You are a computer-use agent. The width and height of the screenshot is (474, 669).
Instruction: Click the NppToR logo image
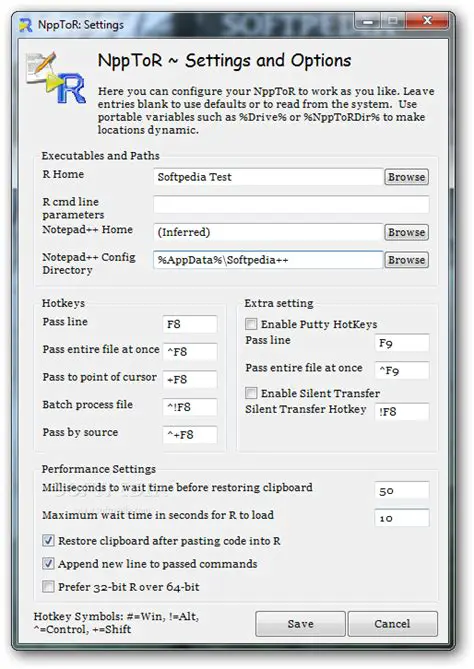(55, 79)
